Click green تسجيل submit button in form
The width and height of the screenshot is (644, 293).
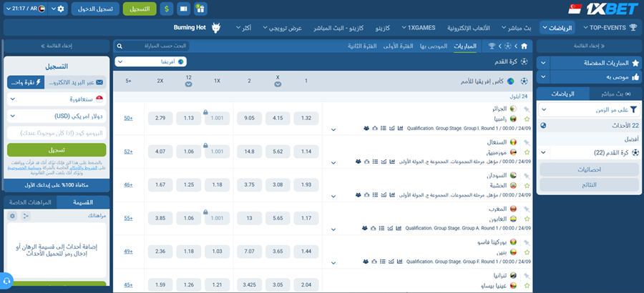pos(57,150)
